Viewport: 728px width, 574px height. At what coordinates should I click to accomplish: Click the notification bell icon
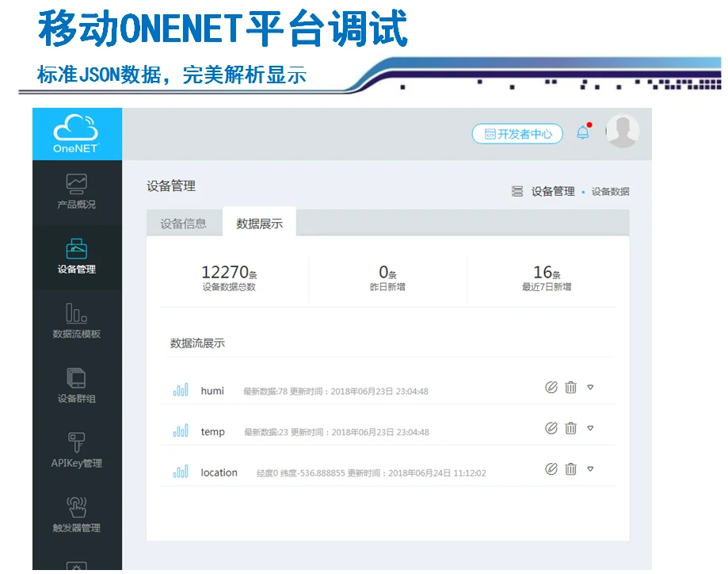click(583, 132)
